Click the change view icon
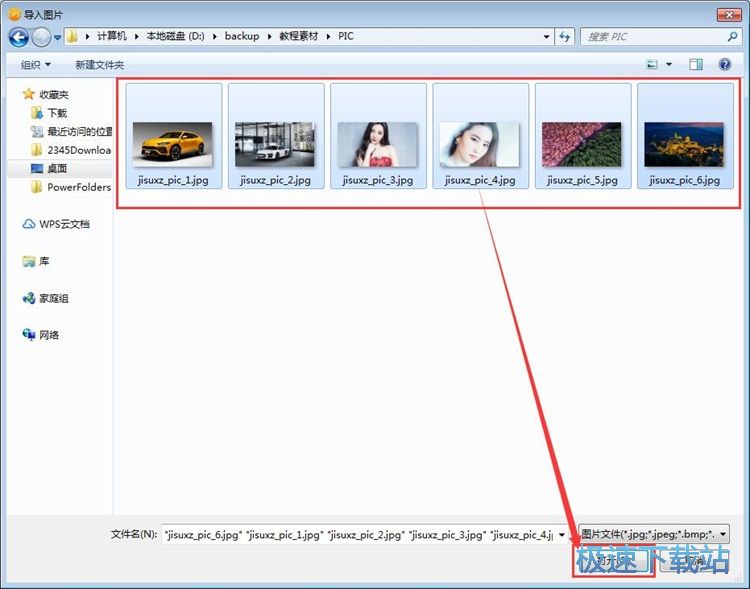This screenshot has height=589, width=750. pyautogui.click(x=652, y=64)
